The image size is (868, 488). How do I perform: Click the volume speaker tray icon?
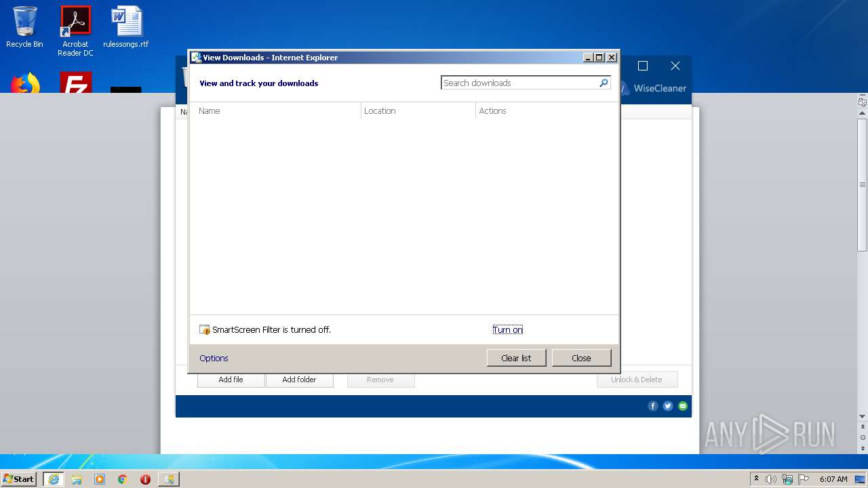coord(771,479)
